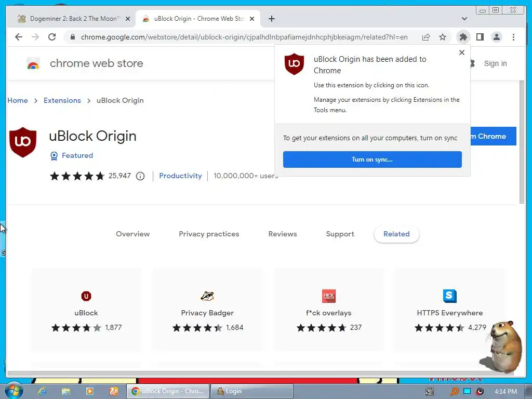This screenshot has height=399, width=532.
Task: Open the Chrome profile avatar menu
Action: point(496,37)
